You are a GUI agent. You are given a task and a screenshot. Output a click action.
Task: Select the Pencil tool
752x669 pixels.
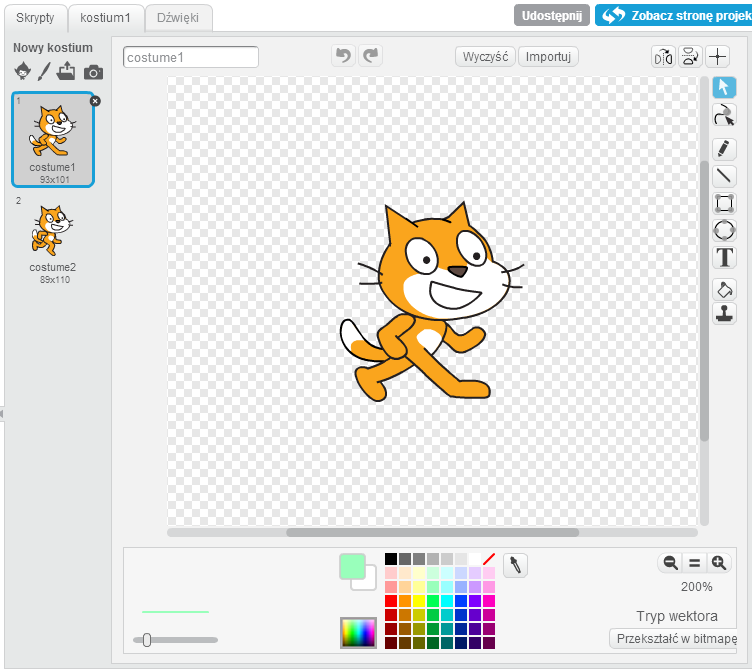click(724, 149)
